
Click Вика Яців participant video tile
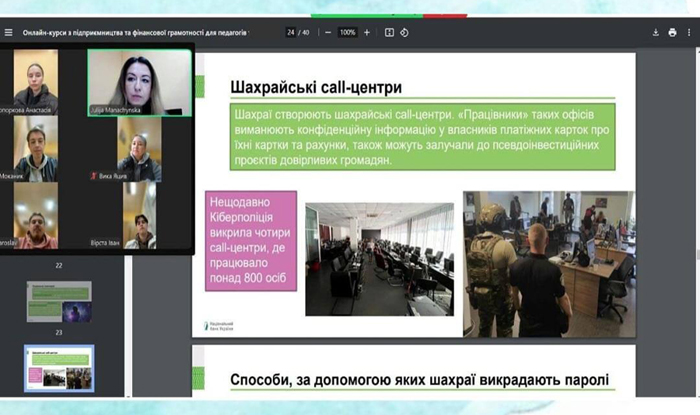(x=139, y=150)
